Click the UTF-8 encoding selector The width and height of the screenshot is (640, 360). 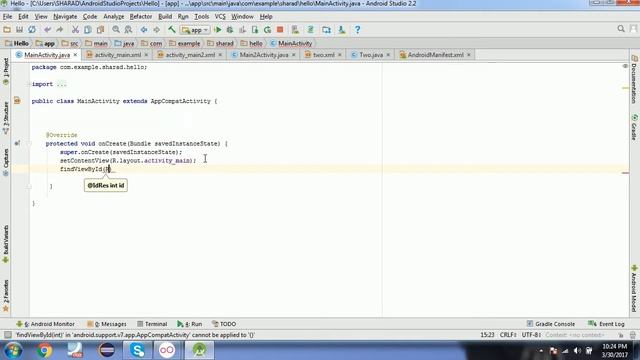[532, 335]
